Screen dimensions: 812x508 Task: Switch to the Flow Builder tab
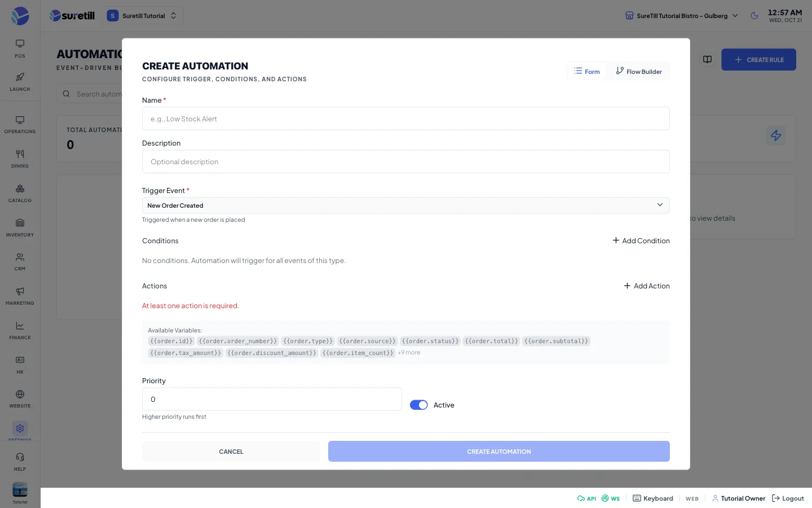[638, 71]
